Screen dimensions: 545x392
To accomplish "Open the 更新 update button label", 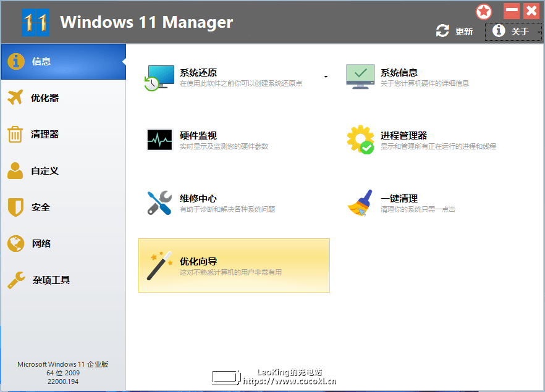I will (x=464, y=31).
